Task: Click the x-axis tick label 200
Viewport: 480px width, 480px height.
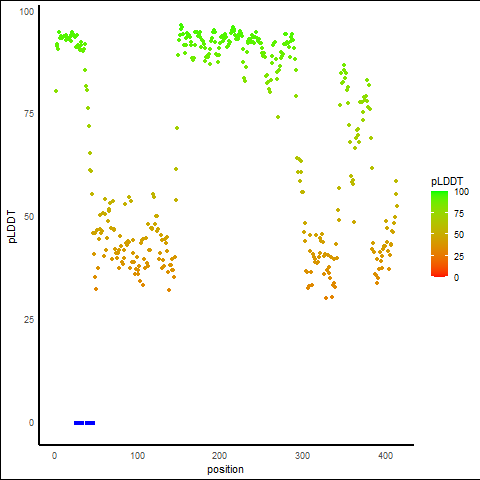Action: 220,456
